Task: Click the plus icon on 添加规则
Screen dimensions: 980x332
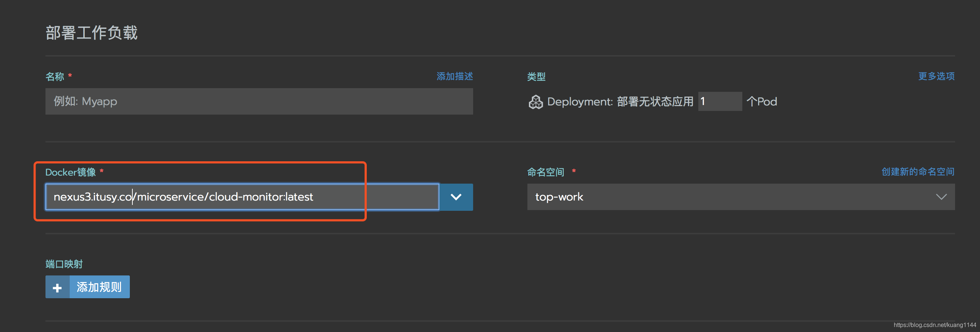Action: [x=58, y=288]
